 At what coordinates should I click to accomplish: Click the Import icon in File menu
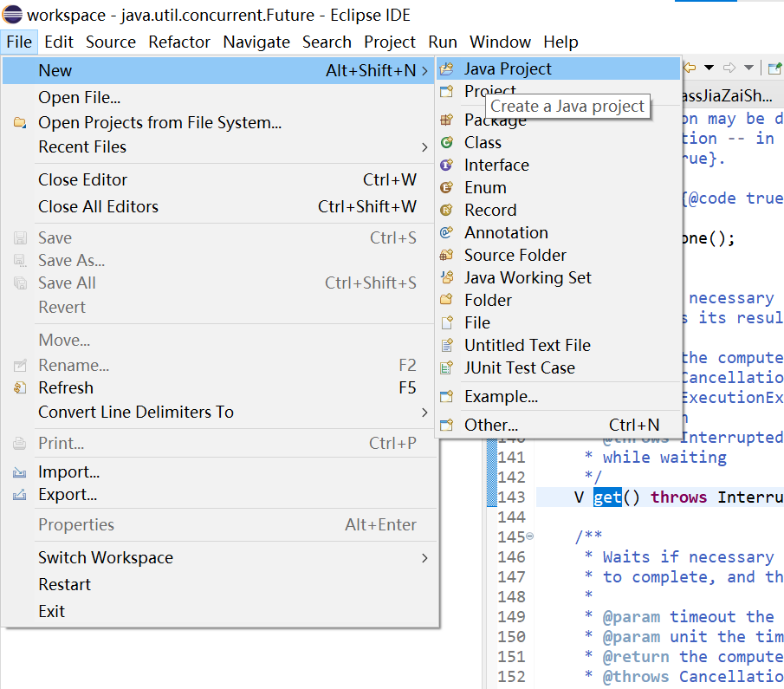click(20, 471)
